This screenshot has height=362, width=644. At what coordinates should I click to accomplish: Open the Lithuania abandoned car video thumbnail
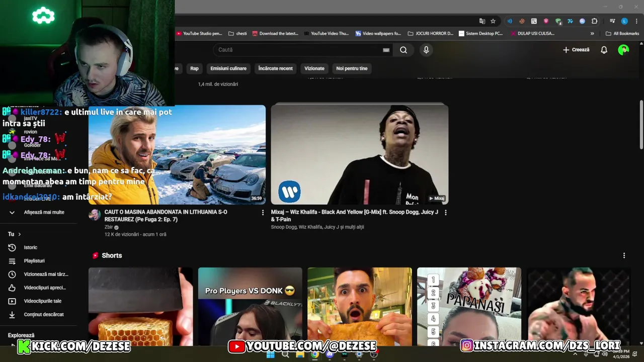point(177,154)
